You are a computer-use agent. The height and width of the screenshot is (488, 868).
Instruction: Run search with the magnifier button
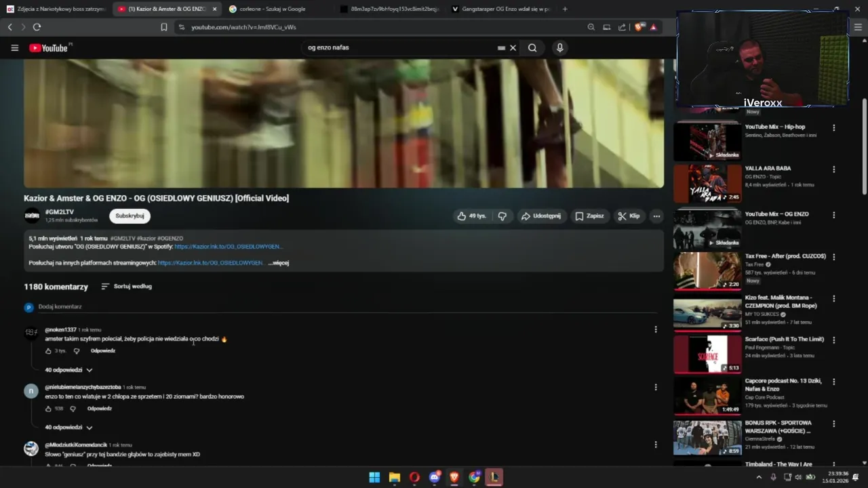[532, 48]
